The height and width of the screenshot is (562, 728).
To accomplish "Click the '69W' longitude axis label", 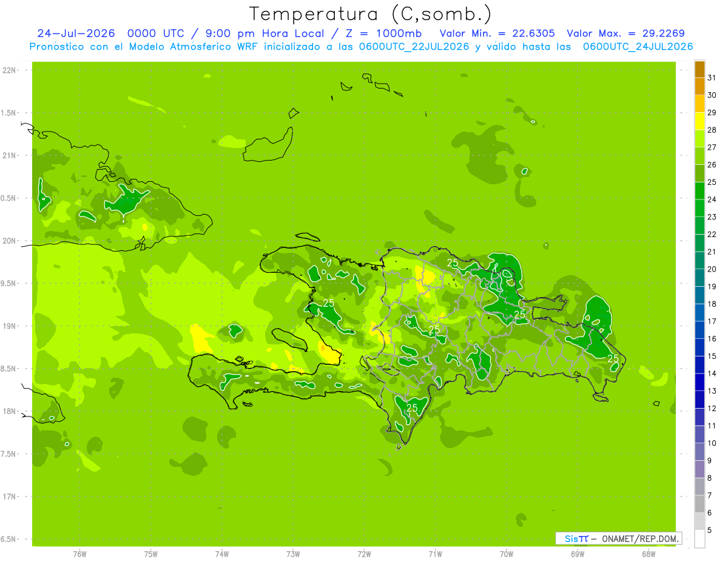I will (x=578, y=554).
